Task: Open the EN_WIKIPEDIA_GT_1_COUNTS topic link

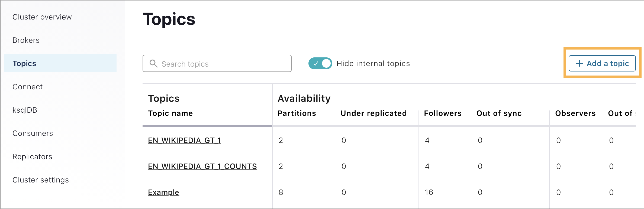Action: [202, 166]
